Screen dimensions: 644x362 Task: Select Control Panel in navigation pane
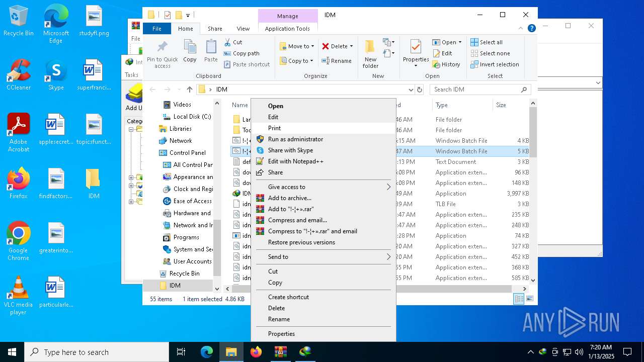tap(187, 153)
